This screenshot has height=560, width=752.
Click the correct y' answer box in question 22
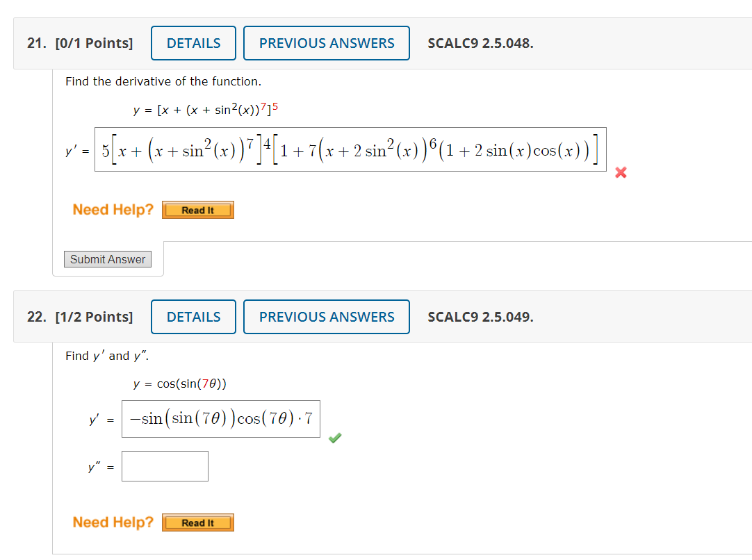[220, 418]
